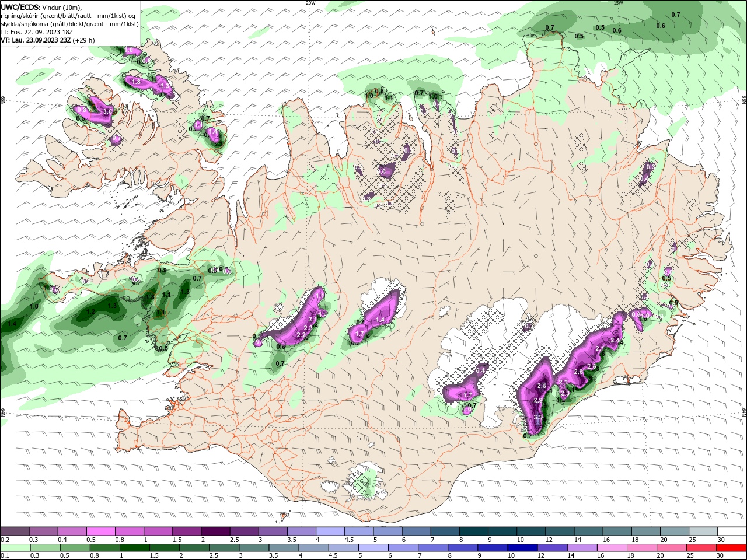Image resolution: width=747 pixels, height=560 pixels.
Task: Pick the darkest purple swatch labeled 2, top row
Action: [x=215, y=531]
